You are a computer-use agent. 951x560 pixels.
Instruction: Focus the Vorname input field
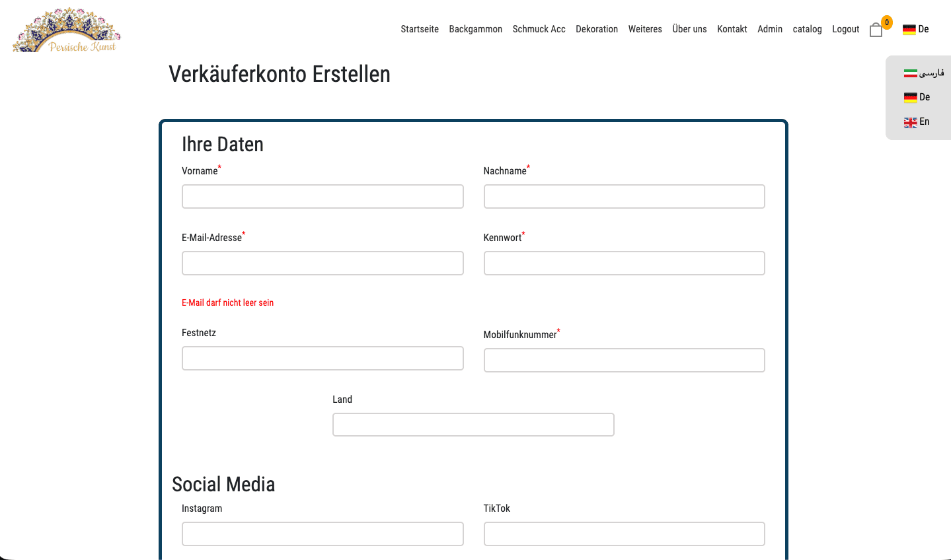point(323,197)
